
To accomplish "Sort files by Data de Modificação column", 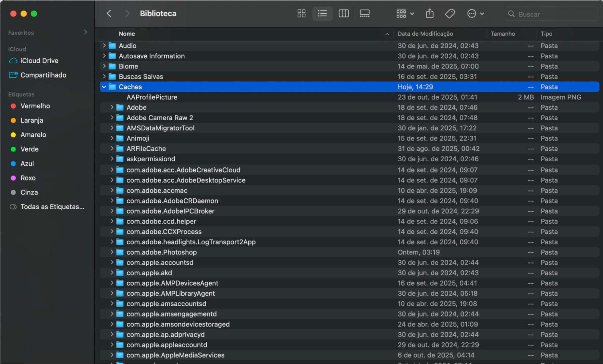I will (x=425, y=33).
